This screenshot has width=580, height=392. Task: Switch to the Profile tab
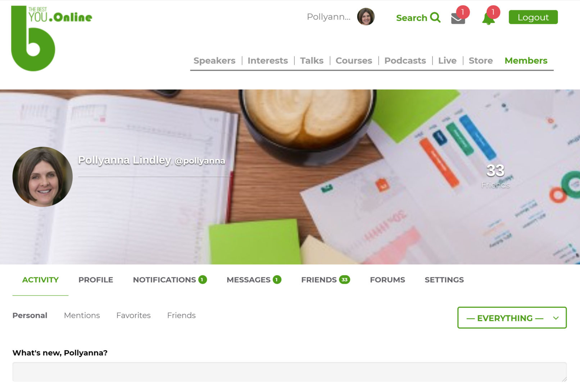(x=96, y=280)
